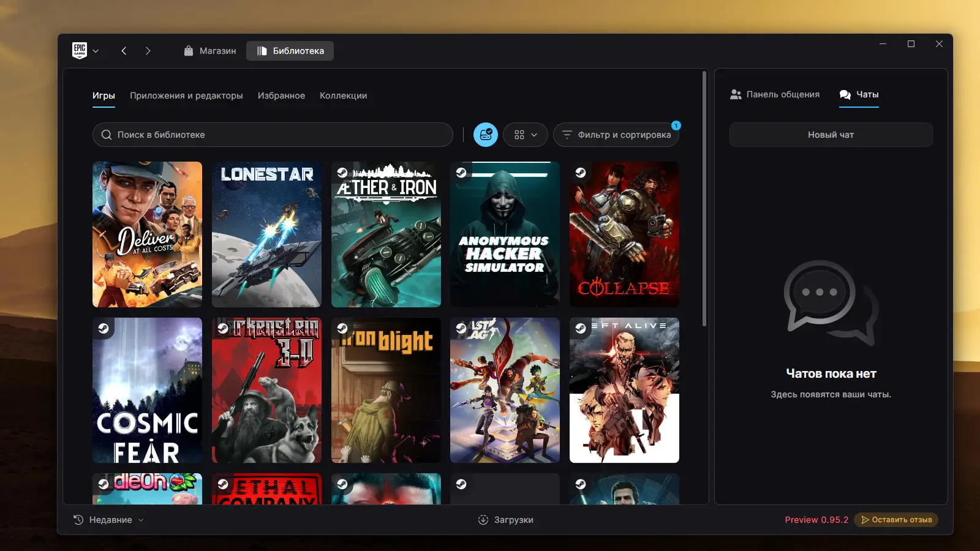Click Steam badge on Cosmic Fear tile
This screenshot has width=980, height=551.
104,328
